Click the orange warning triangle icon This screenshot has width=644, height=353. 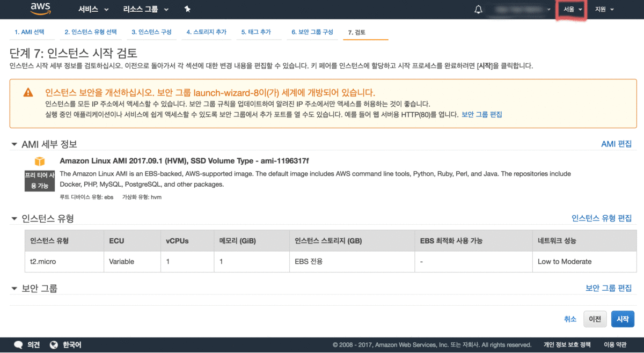pyautogui.click(x=28, y=92)
